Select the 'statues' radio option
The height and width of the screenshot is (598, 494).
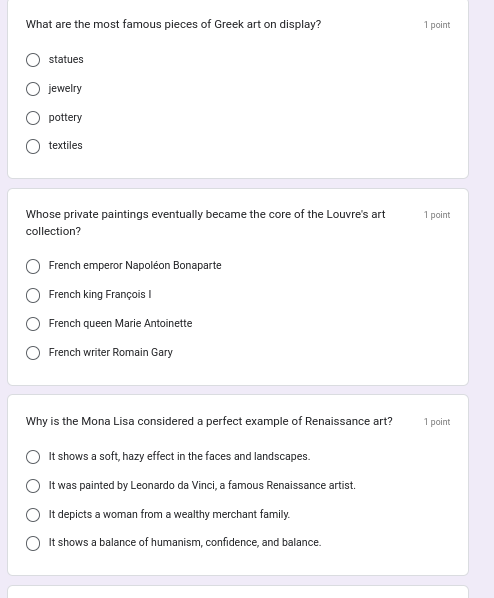(x=33, y=60)
